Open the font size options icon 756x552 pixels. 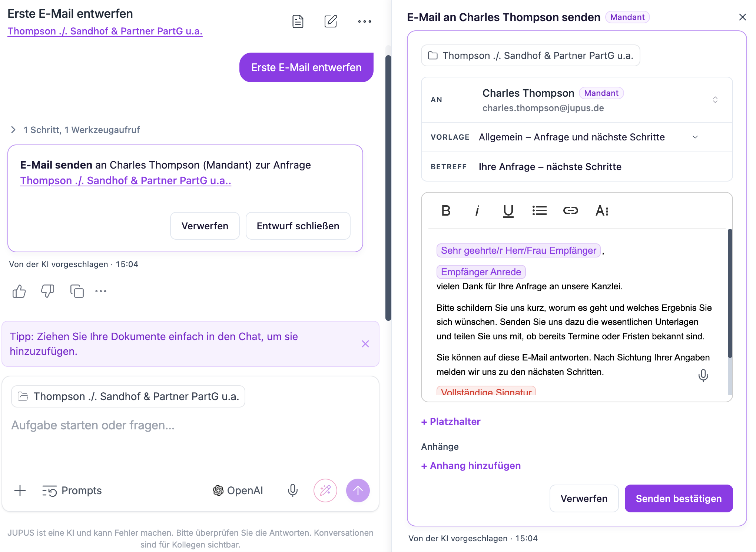tap(602, 211)
